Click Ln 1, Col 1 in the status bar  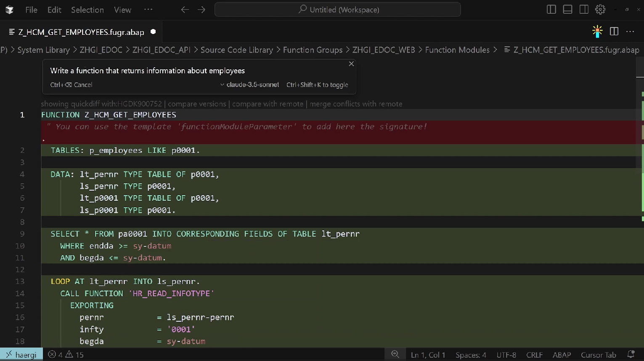click(x=428, y=355)
